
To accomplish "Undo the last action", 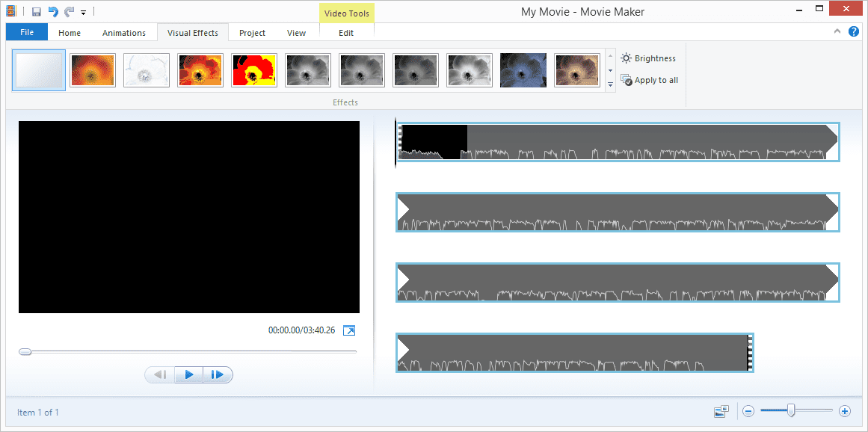I will pos(53,12).
